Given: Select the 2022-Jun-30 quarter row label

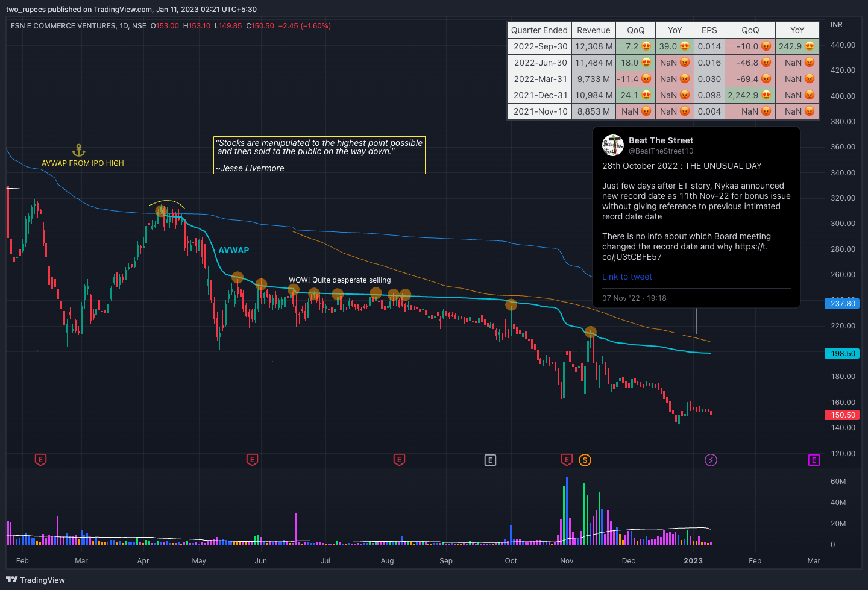Looking at the screenshot, I should coord(539,63).
